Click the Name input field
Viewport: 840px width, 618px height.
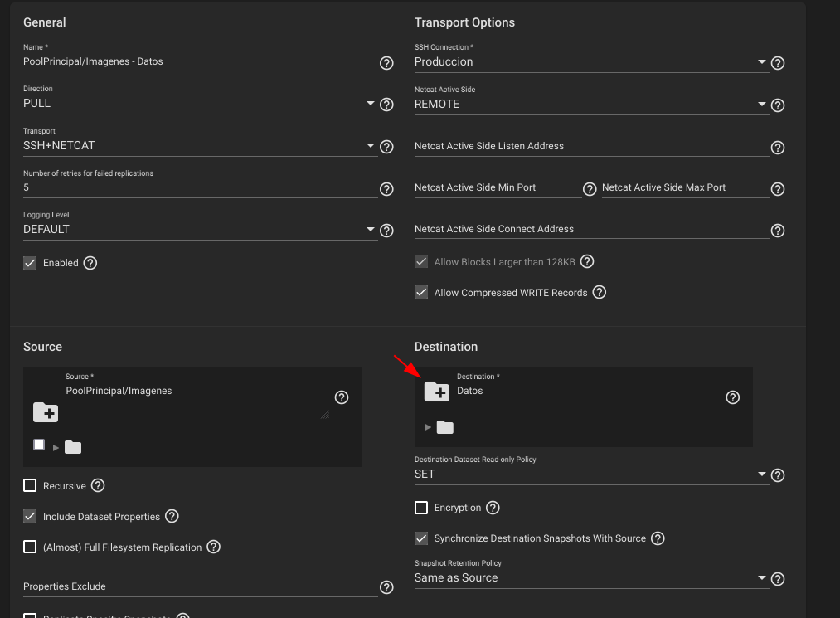click(x=200, y=61)
